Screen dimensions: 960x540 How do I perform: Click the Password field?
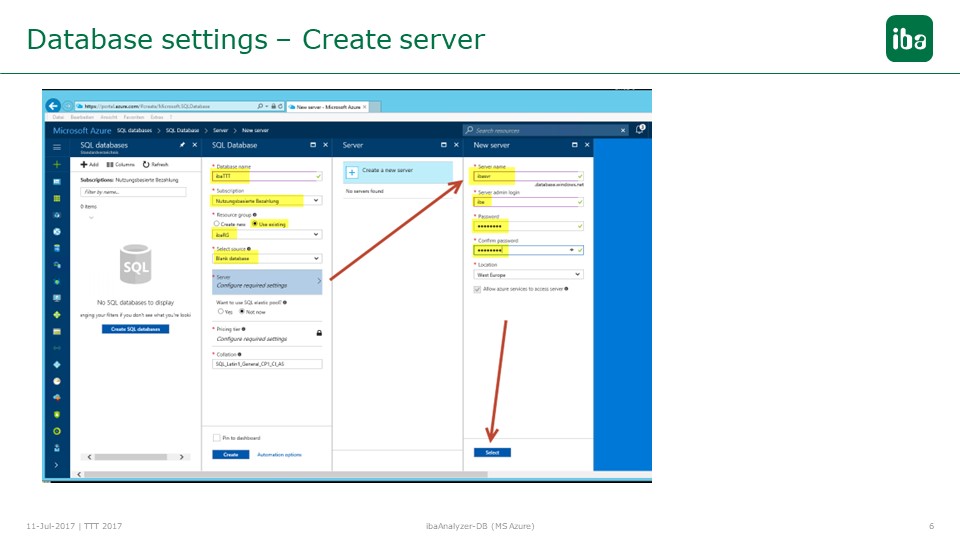coord(528,226)
